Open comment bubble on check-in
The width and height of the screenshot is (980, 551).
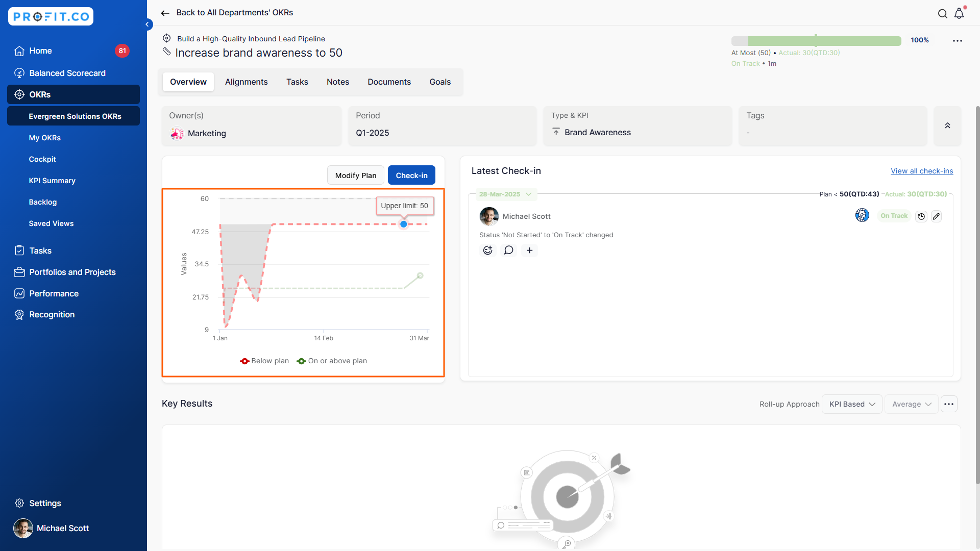pyautogui.click(x=508, y=251)
